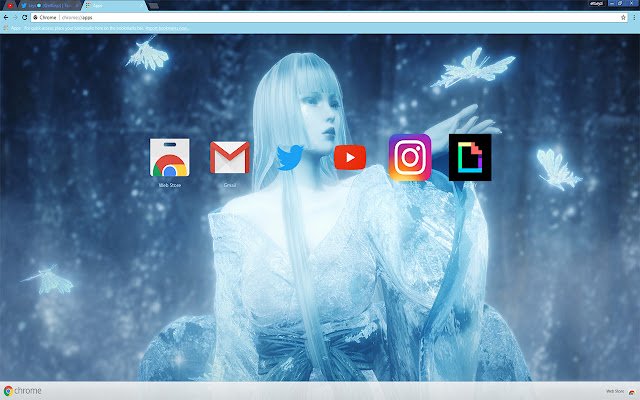Open a new tab

(x=153, y=6)
